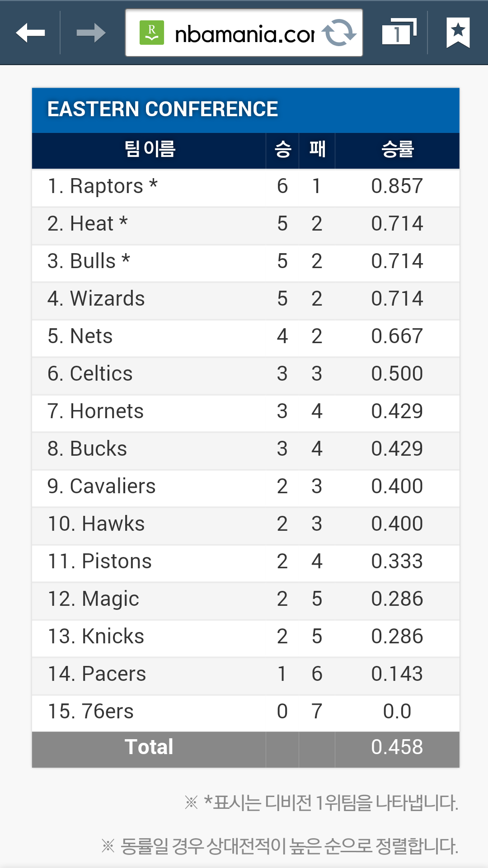Screen dimensions: 488x868
Task: Open the bookmarks star icon
Action: (x=458, y=33)
